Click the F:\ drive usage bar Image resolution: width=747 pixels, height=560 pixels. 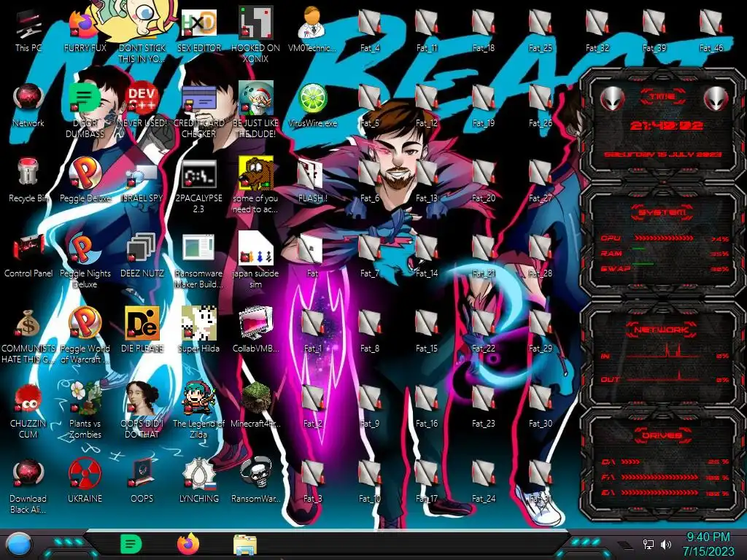659,477
